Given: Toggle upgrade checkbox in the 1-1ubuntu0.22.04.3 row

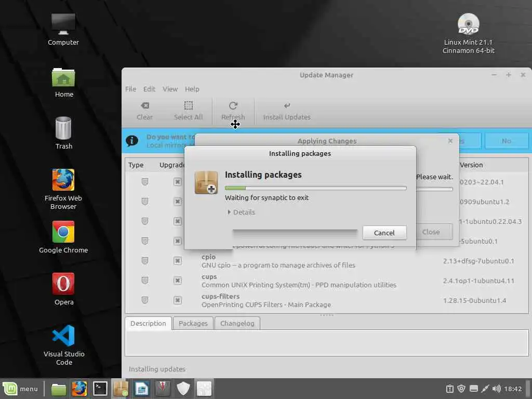Looking at the screenshot, I should [x=178, y=221].
